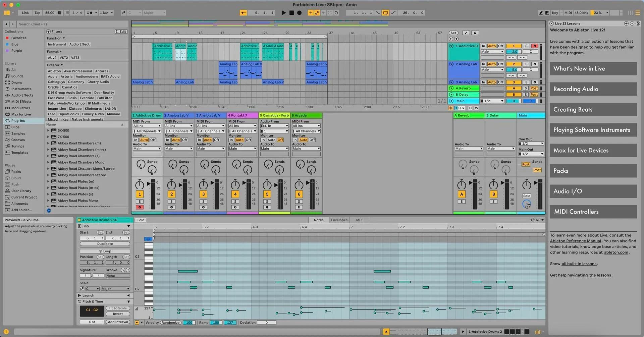The height and width of the screenshot is (337, 644).
Task: Select Plug-Ins in the Library sidebar
Action: (18, 121)
